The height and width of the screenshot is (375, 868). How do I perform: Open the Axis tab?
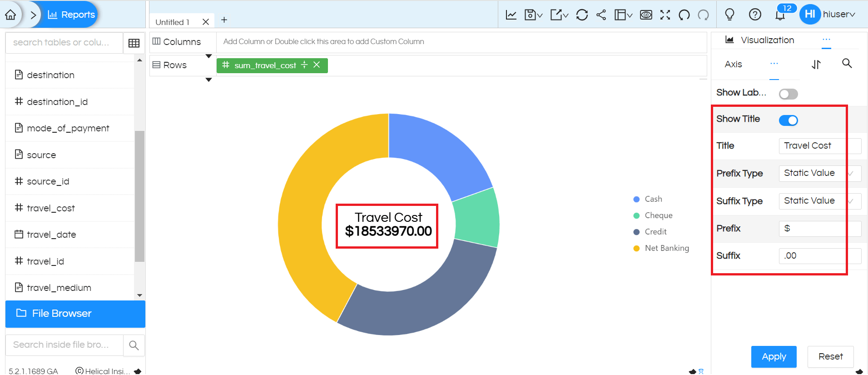tap(734, 65)
